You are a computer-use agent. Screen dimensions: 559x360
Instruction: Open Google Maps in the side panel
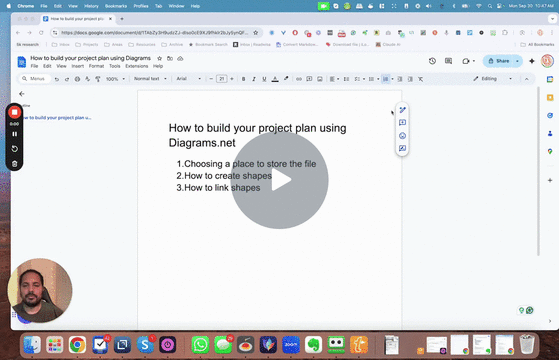click(x=550, y=151)
